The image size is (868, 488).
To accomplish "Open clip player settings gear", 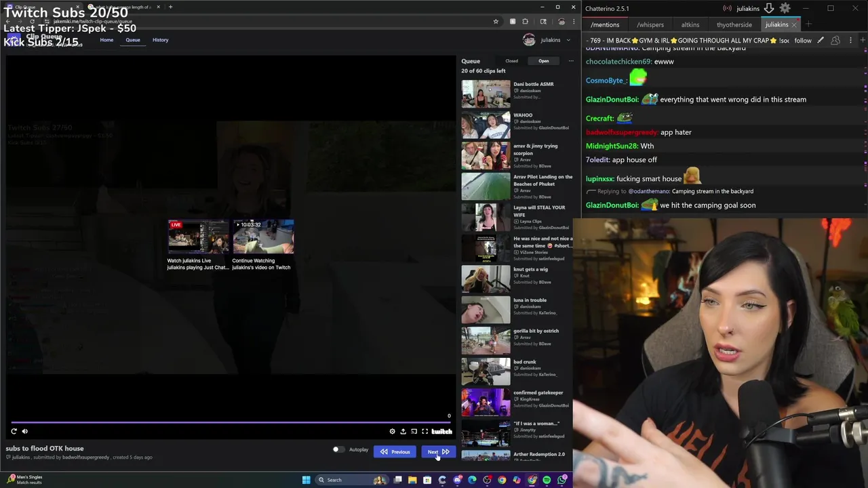I will [392, 431].
